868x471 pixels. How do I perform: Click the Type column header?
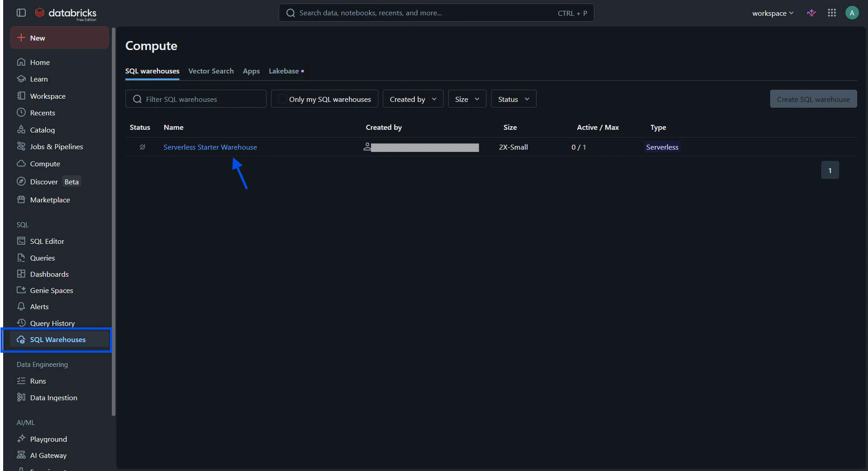pyautogui.click(x=658, y=128)
